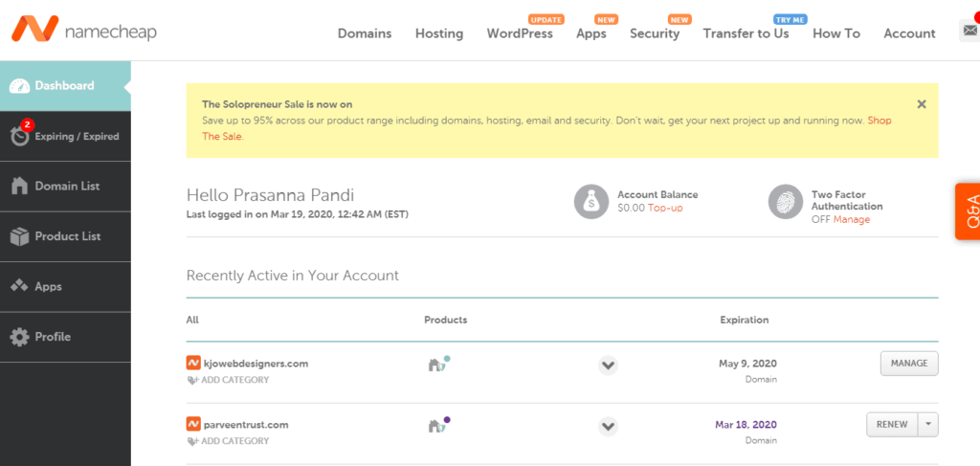Click the Dashboard gauge icon
The height and width of the screenshot is (466, 980).
tap(20, 85)
